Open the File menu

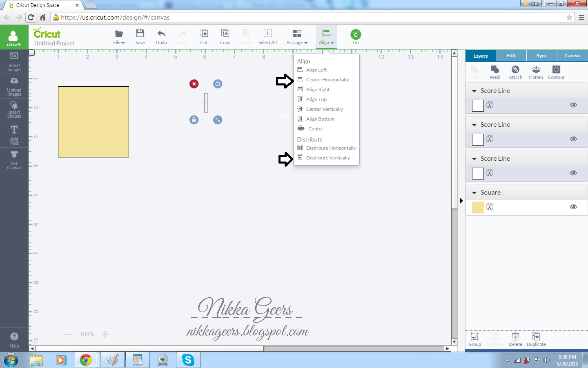(119, 37)
